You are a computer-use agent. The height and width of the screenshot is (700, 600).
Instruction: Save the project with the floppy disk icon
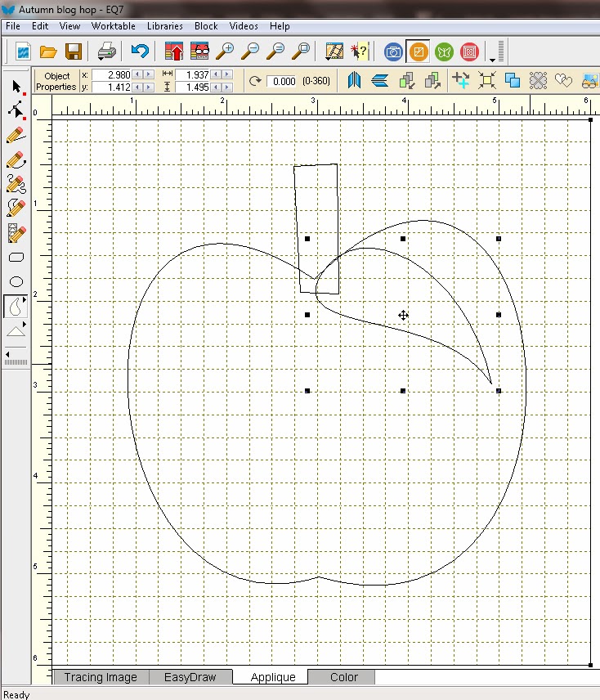point(73,52)
